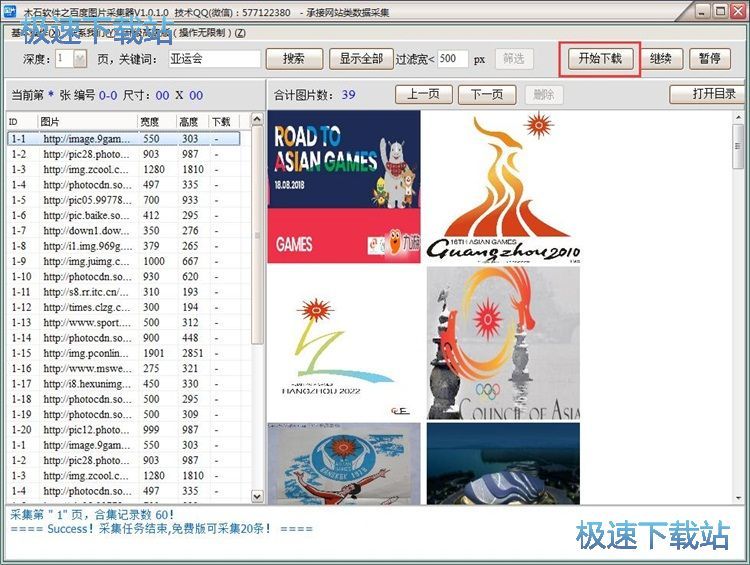Click the 关键词 keyword field containing 亚运会
This screenshot has height=565, width=750.
pos(214,59)
